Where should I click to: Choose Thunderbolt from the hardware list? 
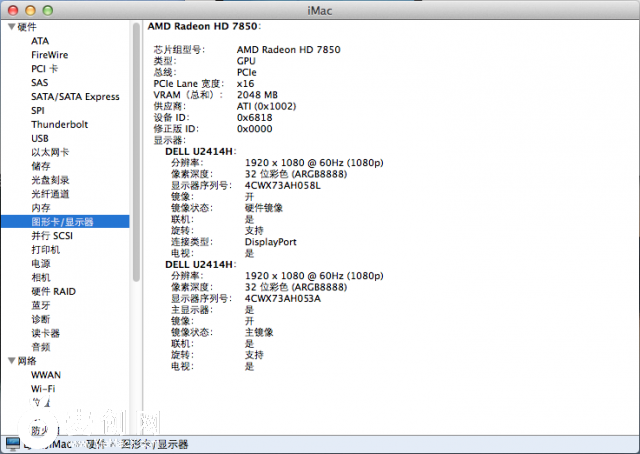(59, 125)
